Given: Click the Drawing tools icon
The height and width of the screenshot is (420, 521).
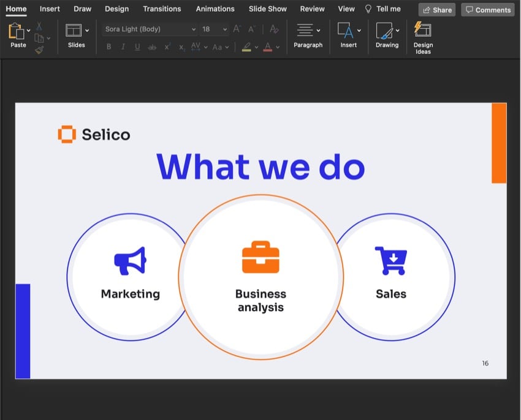Looking at the screenshot, I should tap(384, 31).
